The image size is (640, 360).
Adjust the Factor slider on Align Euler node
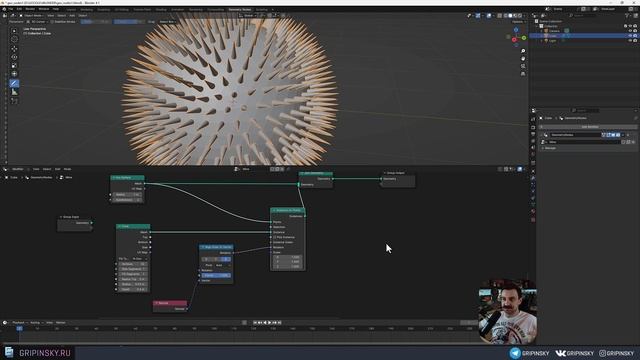(x=216, y=276)
